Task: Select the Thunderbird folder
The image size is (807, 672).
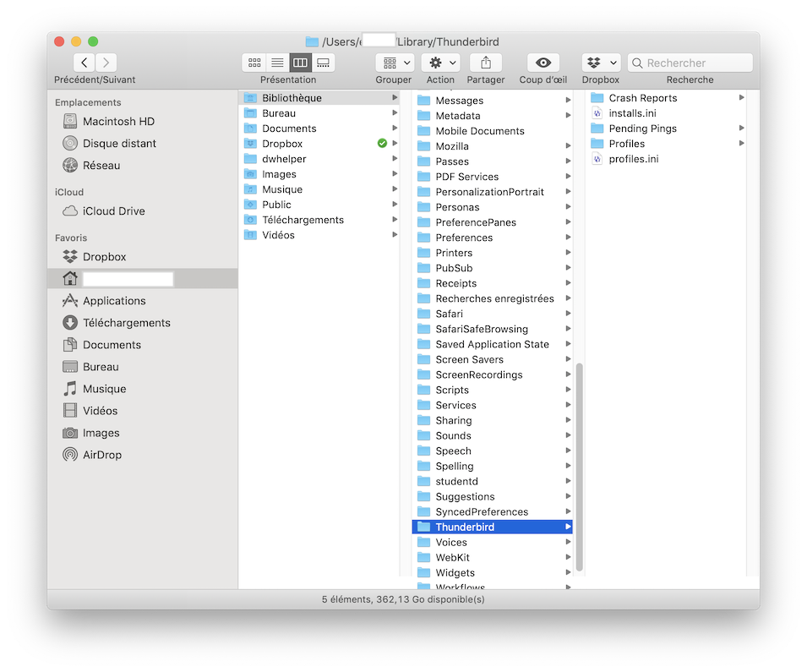Action: (492, 527)
